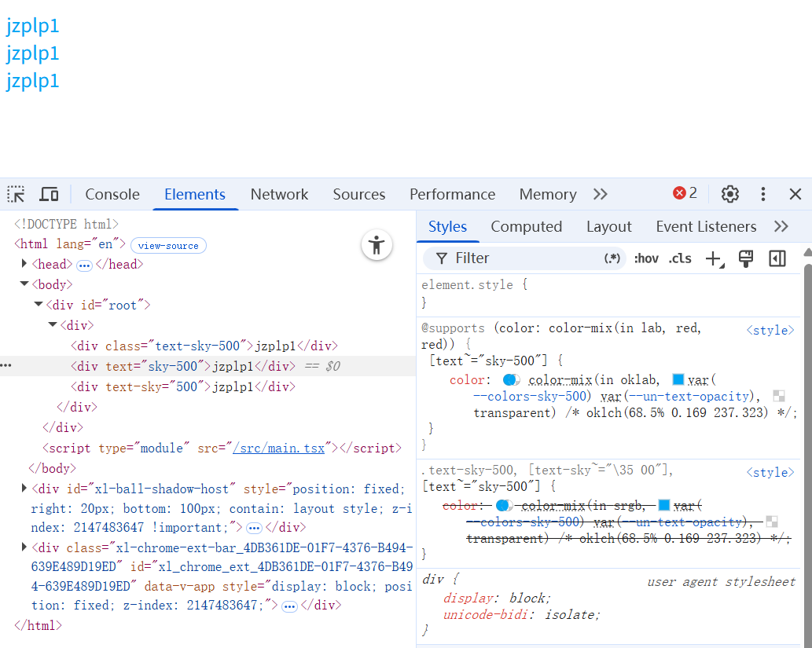Viewport: 812px width, 648px height.
Task: Open the rendering emulations brush icon
Action: 746,258
